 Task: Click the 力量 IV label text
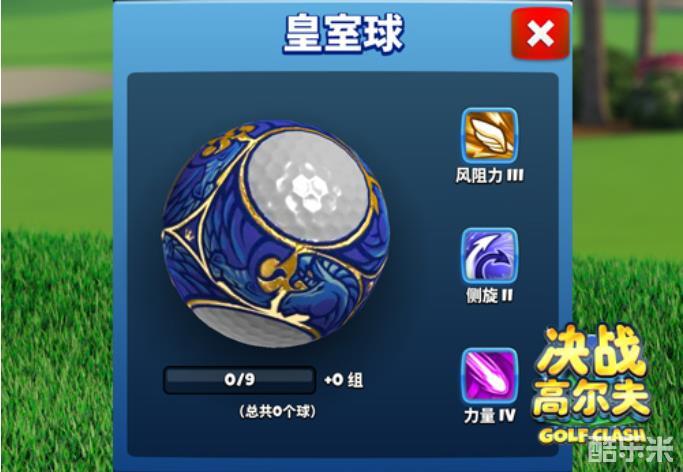(x=490, y=415)
